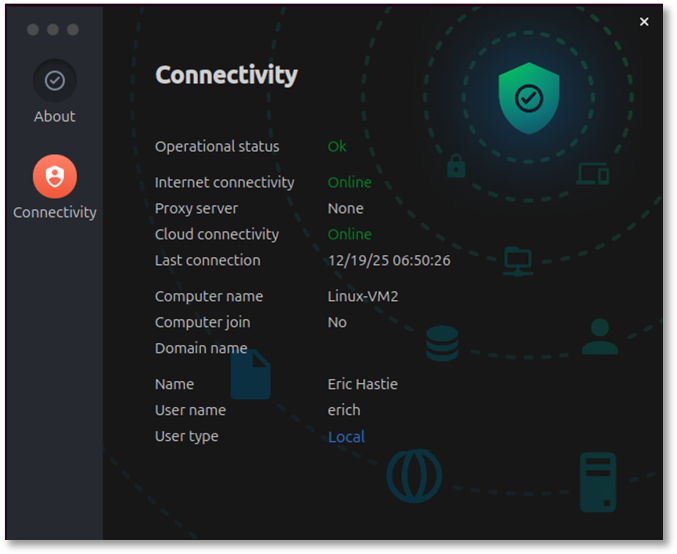Click the laptop and phone devices icon

click(593, 174)
